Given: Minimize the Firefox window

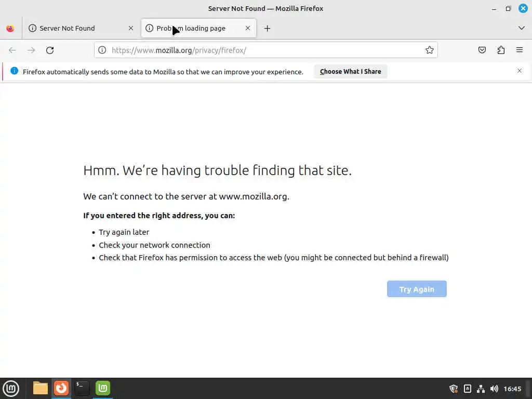Looking at the screenshot, I should [494, 9].
